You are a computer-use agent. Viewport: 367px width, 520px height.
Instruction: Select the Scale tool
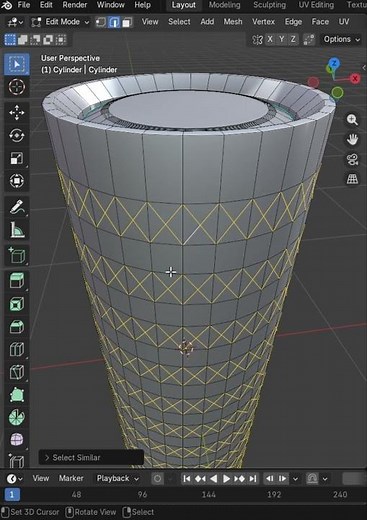(x=17, y=158)
